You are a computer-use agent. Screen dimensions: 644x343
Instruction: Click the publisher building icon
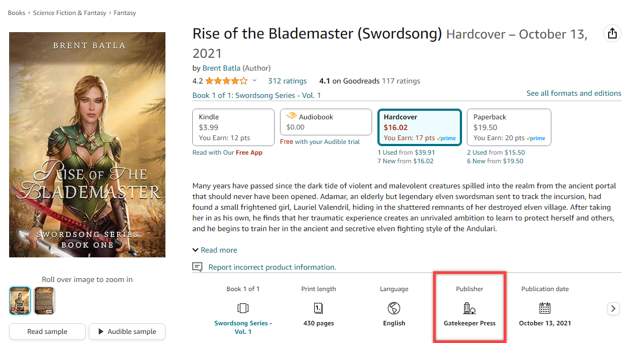coord(469,308)
